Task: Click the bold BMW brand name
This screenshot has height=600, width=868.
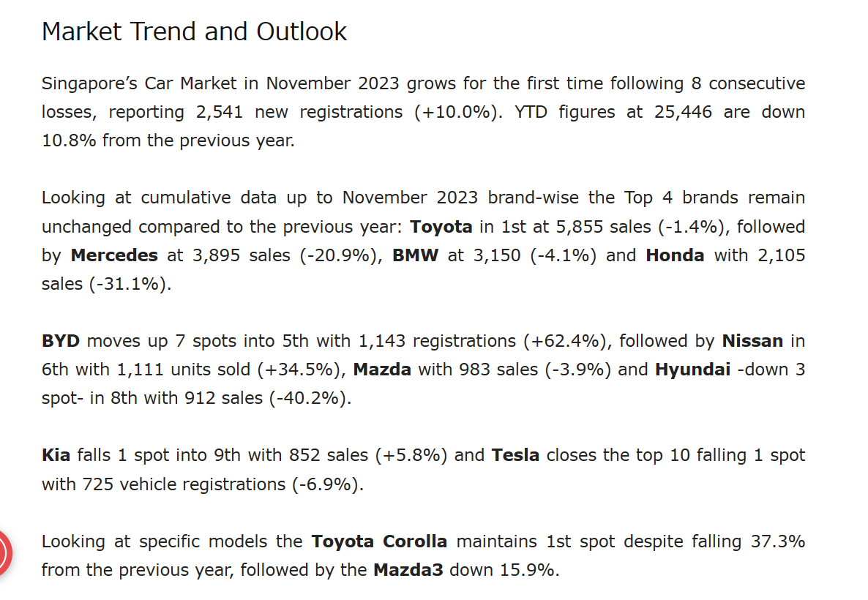Action: pyautogui.click(x=415, y=255)
